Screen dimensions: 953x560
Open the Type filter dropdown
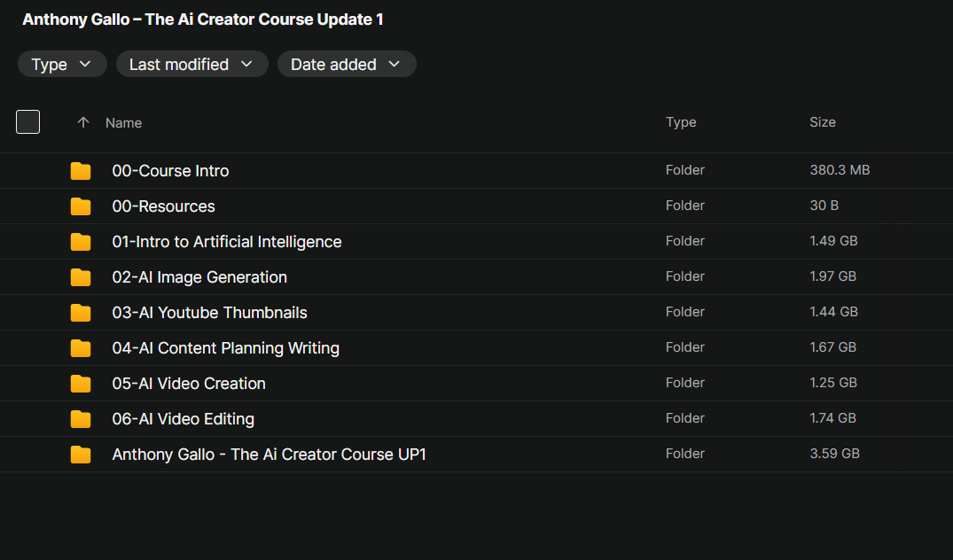click(x=62, y=65)
